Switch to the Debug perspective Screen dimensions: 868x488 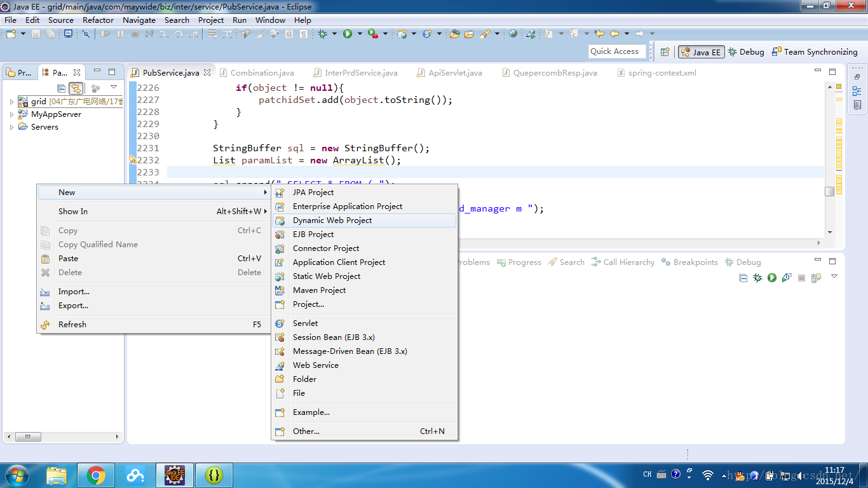746,52
